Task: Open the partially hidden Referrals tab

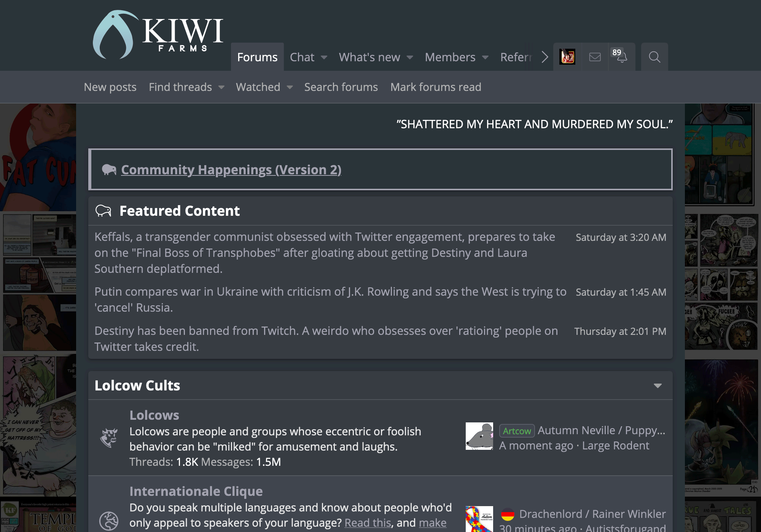Action: pyautogui.click(x=516, y=57)
